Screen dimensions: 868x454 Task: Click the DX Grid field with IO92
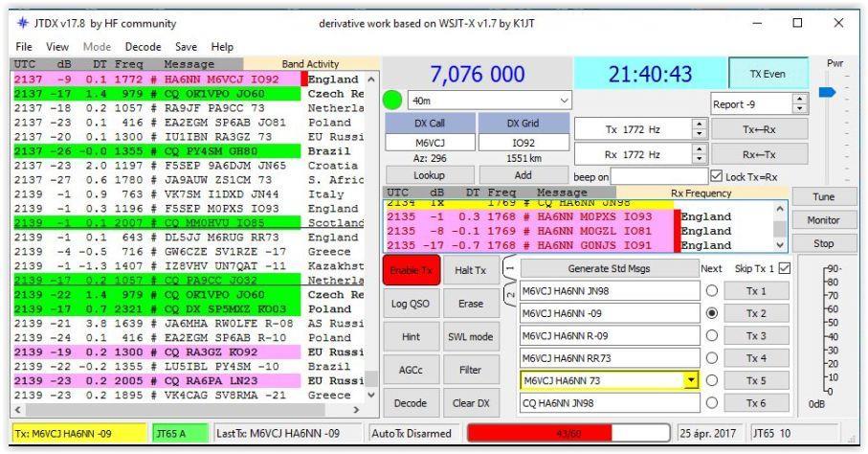pos(523,143)
